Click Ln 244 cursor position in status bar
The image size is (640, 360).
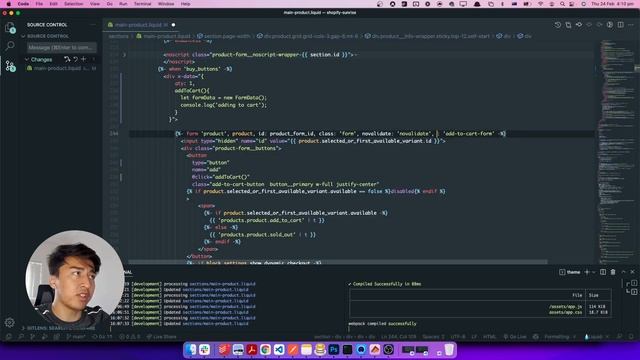[x=398, y=337]
